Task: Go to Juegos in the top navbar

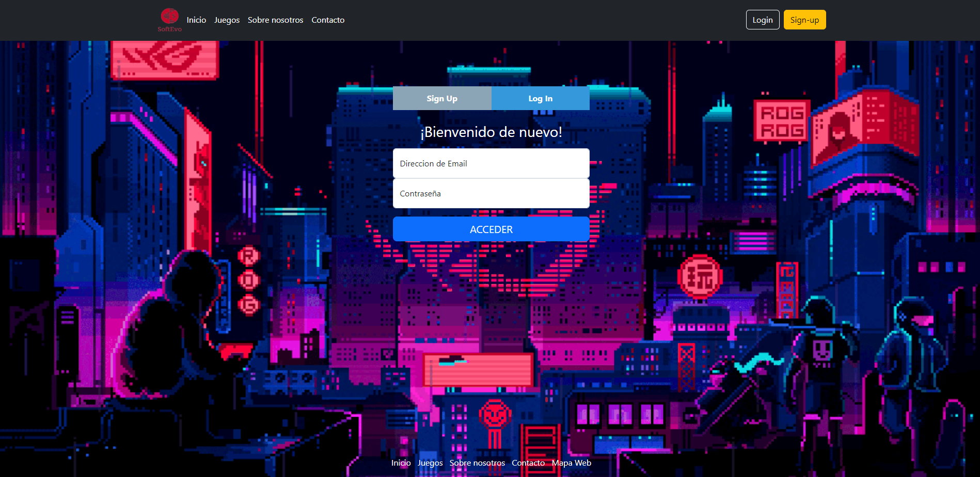Action: (227, 20)
